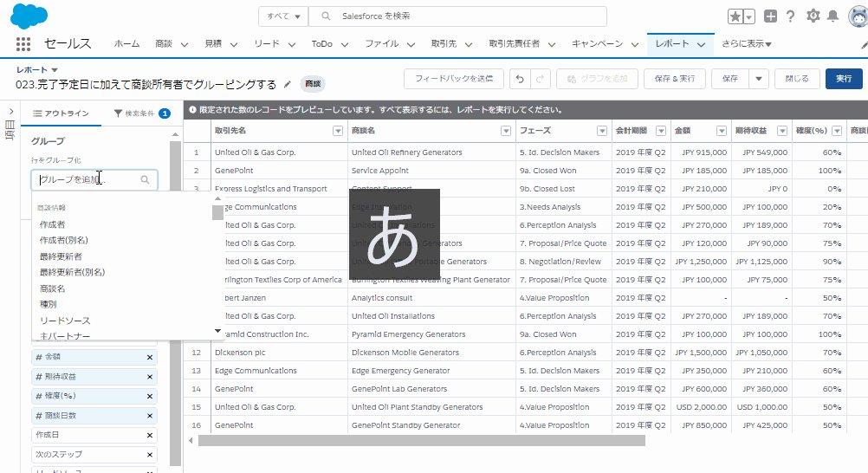Click フィードバックを送信 button
Viewport: 868px width, 473px height.
(x=453, y=79)
